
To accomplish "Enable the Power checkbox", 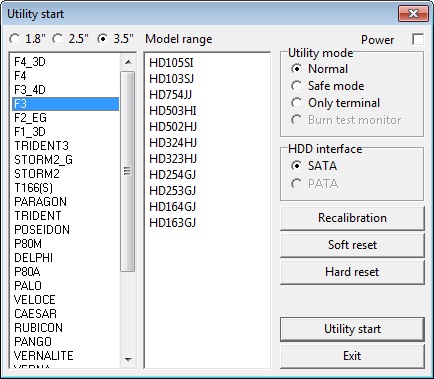I will (x=418, y=39).
